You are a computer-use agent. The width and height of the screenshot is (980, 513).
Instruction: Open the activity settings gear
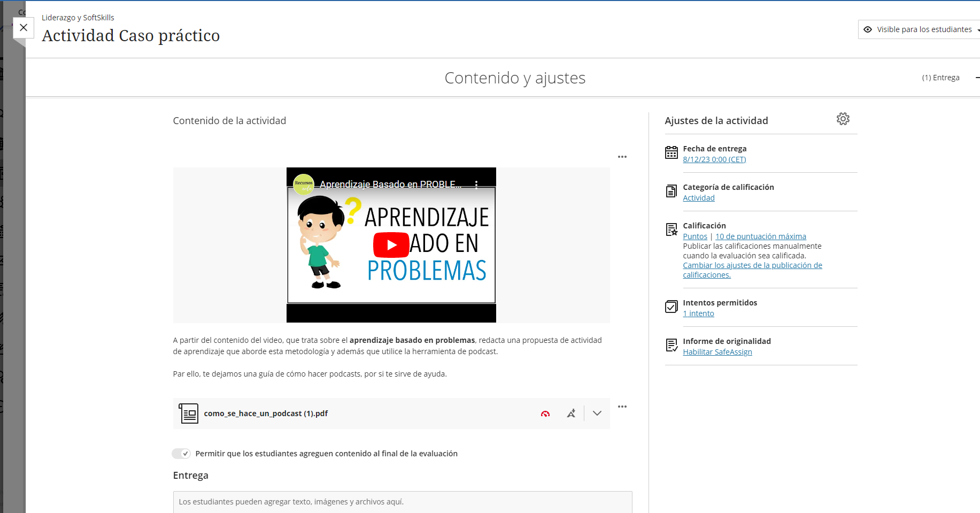tap(843, 119)
